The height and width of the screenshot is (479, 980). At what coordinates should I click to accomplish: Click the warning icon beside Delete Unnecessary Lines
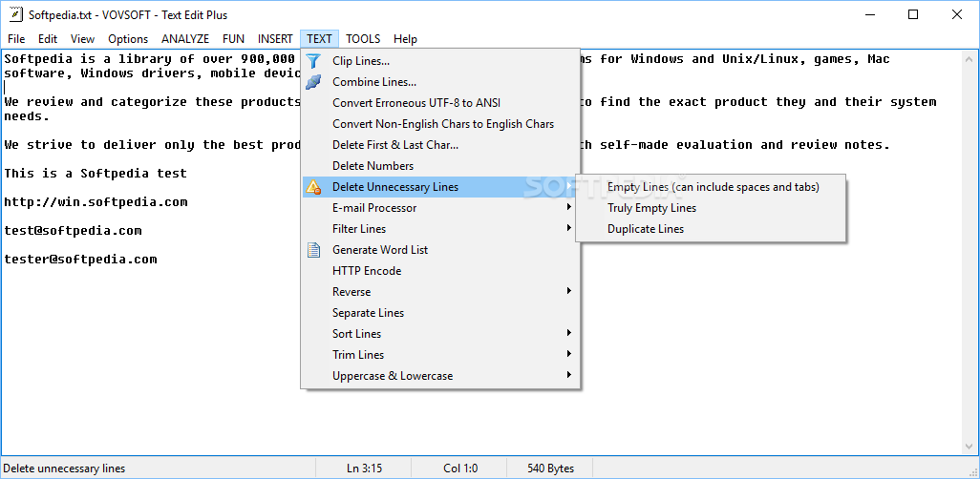pyautogui.click(x=313, y=187)
